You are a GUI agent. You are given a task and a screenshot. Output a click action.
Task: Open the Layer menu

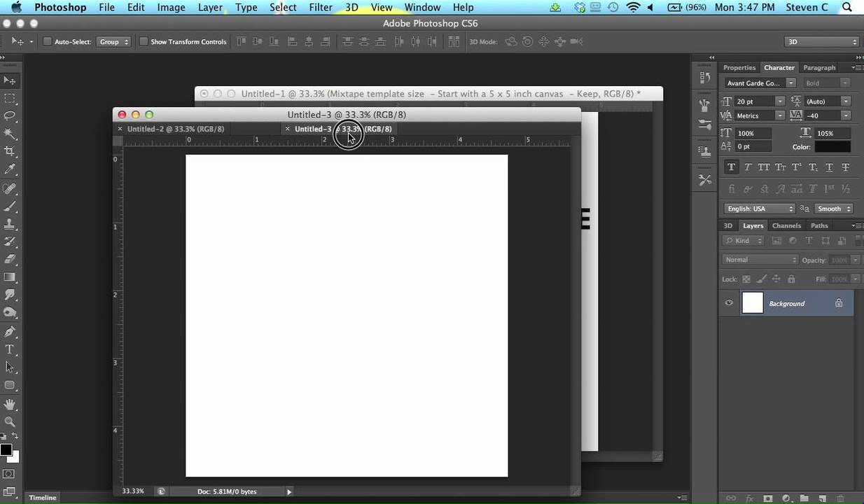click(210, 8)
